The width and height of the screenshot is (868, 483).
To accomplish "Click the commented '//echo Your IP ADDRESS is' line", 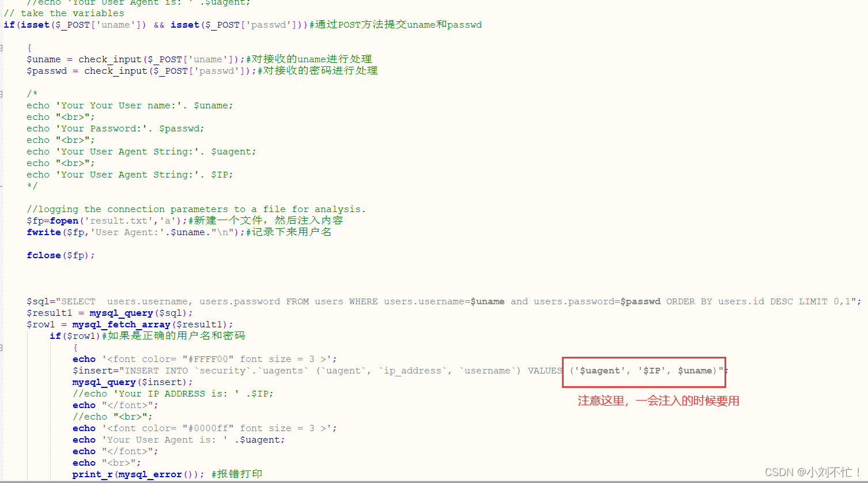I will click(x=173, y=394).
